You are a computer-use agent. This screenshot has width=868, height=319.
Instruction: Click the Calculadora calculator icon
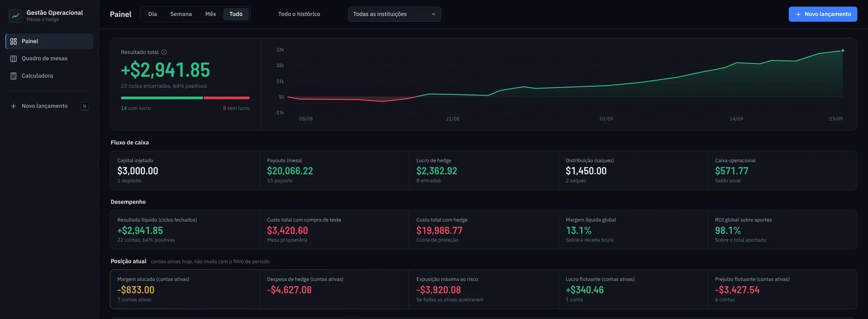pyautogui.click(x=13, y=76)
